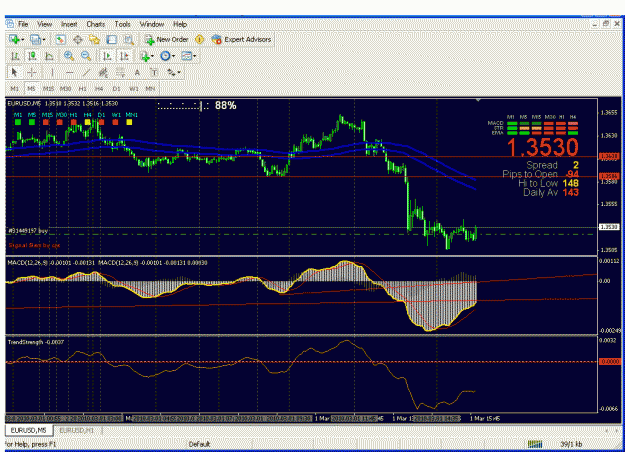625x452 pixels.
Task: Expand the New Chart dropdown arrow
Action: 22,39
